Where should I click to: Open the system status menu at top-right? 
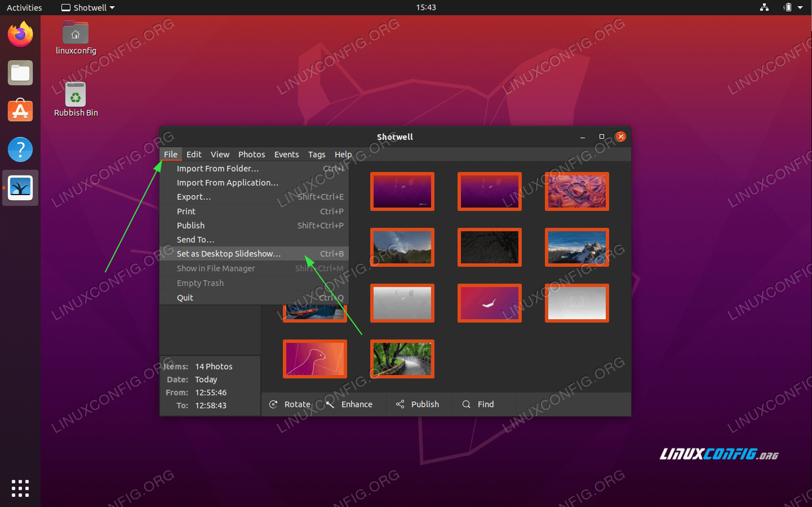pyautogui.click(x=795, y=7)
